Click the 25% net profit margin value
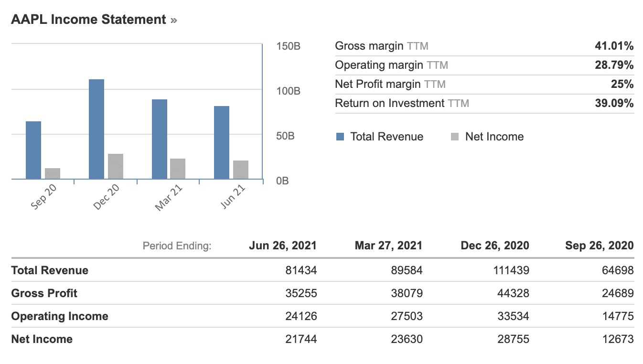This screenshot has width=643, height=364. coord(623,85)
